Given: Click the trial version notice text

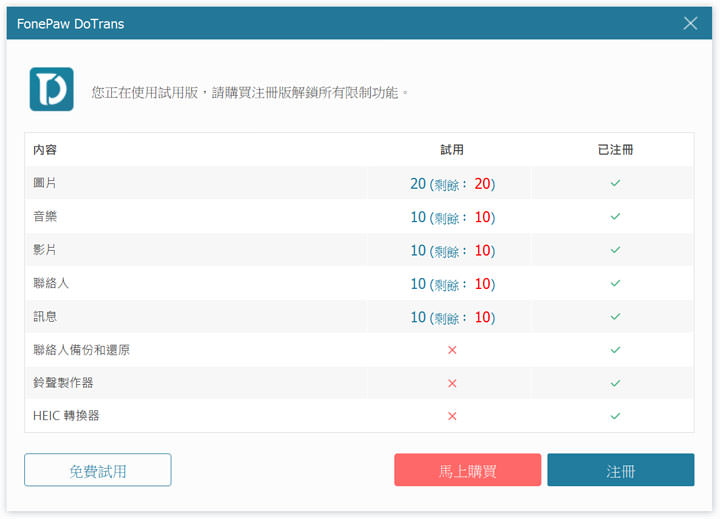Looking at the screenshot, I should [249, 93].
